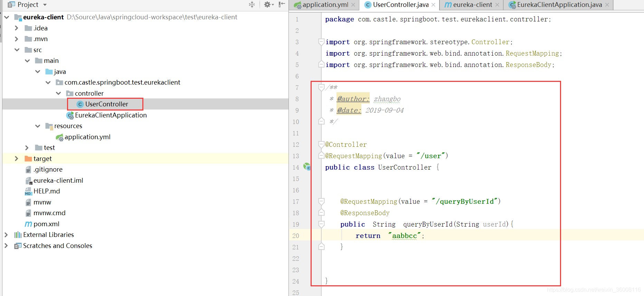Expand Scratches and Consoles node

[x=6, y=246]
